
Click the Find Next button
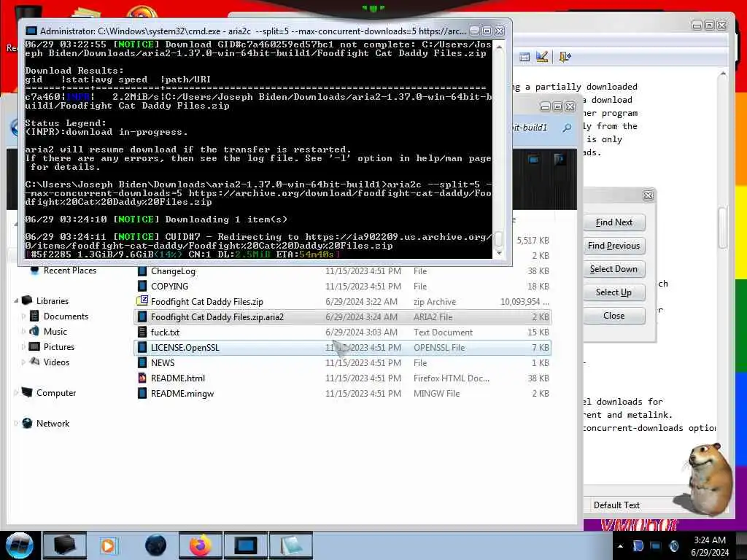coord(614,222)
